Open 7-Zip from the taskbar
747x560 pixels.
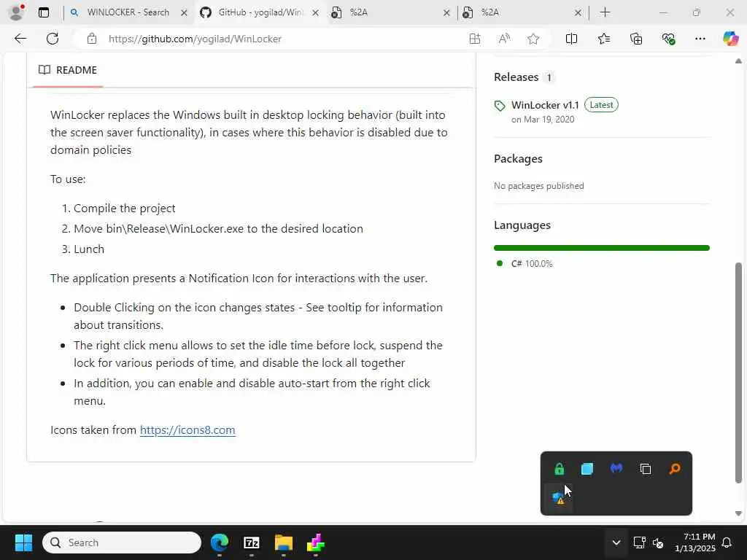click(252, 542)
